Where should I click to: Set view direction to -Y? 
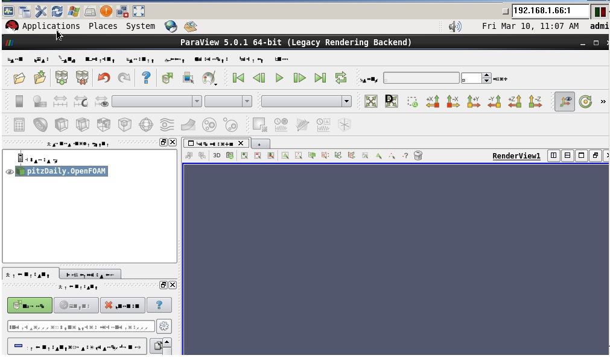pos(494,102)
